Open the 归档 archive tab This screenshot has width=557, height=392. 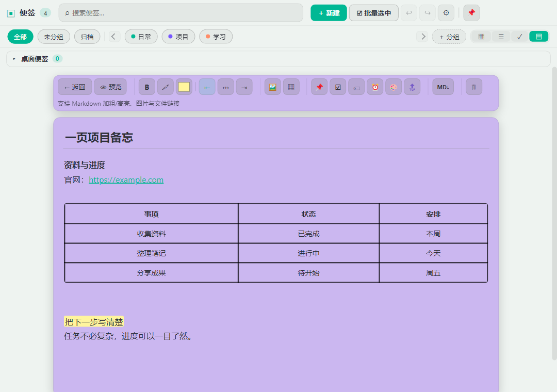click(87, 37)
